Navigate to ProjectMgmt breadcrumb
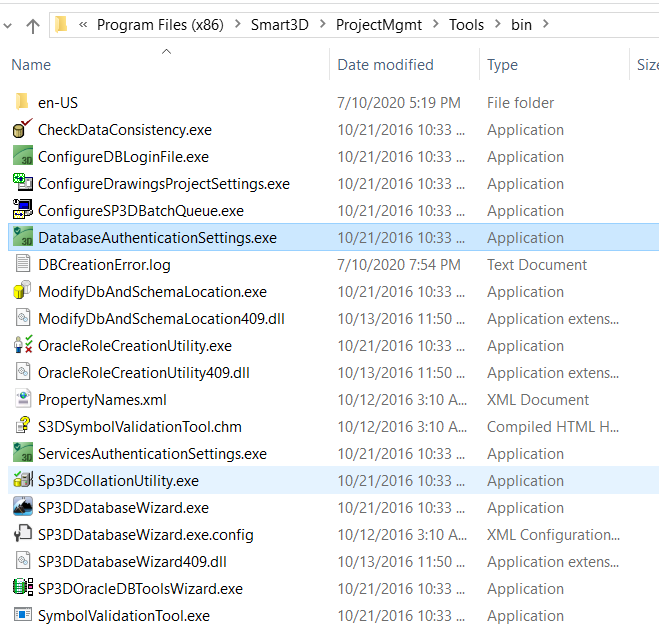 (x=379, y=25)
